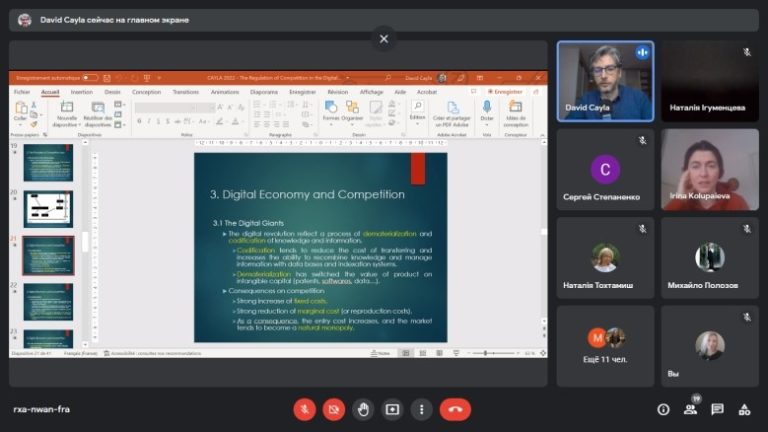The width and height of the screenshot is (768, 432).
Task: Open the Édition search group
Action: 417,112
